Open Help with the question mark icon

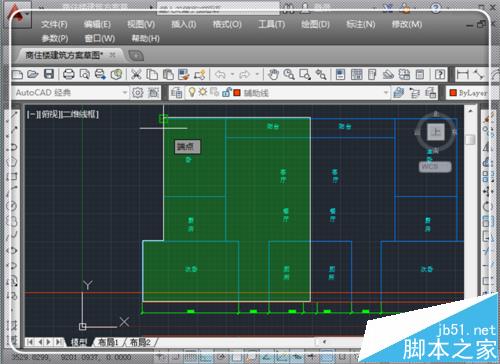[x=440, y=74]
